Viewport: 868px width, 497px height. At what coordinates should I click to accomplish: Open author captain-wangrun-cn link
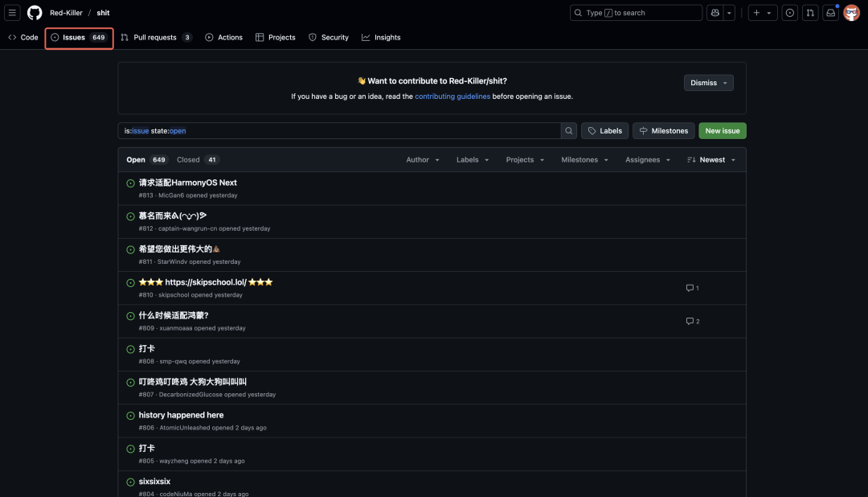click(x=187, y=229)
